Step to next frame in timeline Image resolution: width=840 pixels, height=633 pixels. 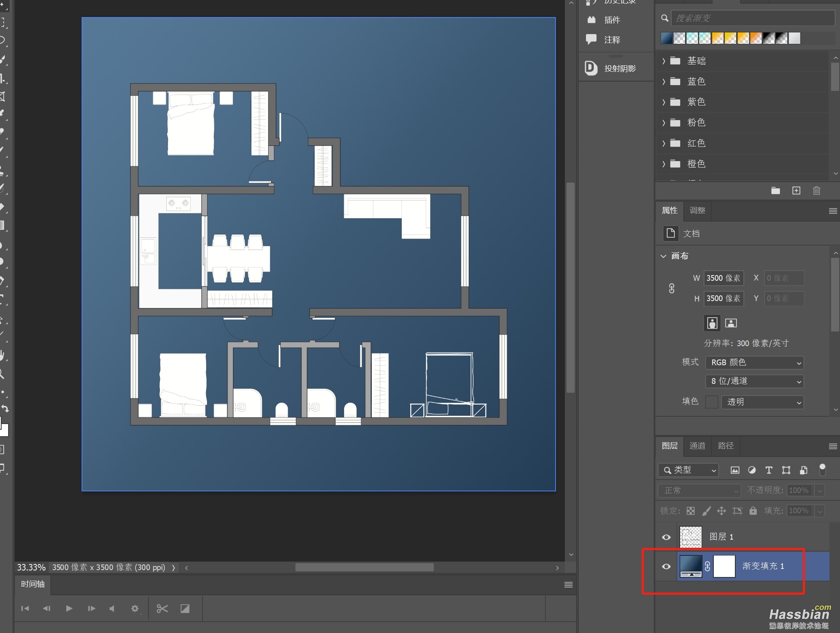[x=91, y=609]
